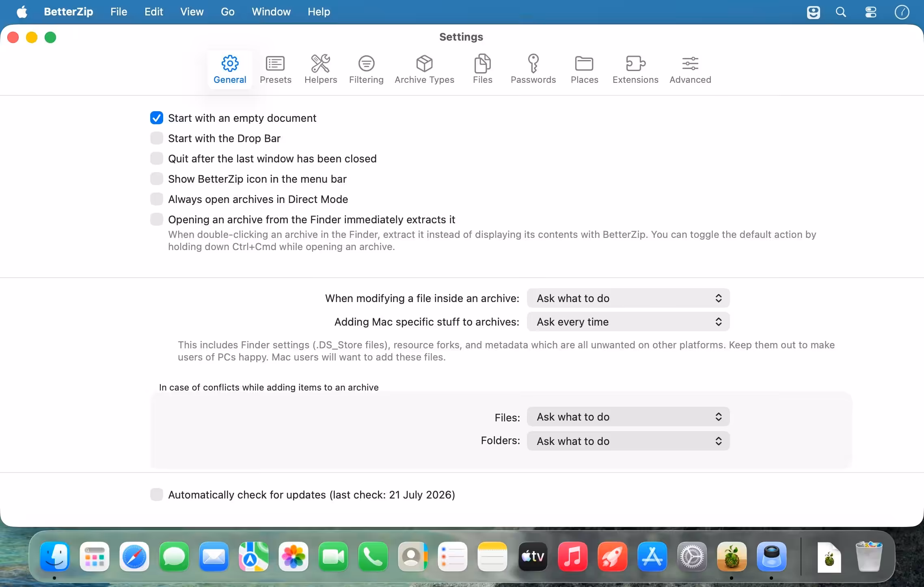
Task: Open the Go menu
Action: 227,12
